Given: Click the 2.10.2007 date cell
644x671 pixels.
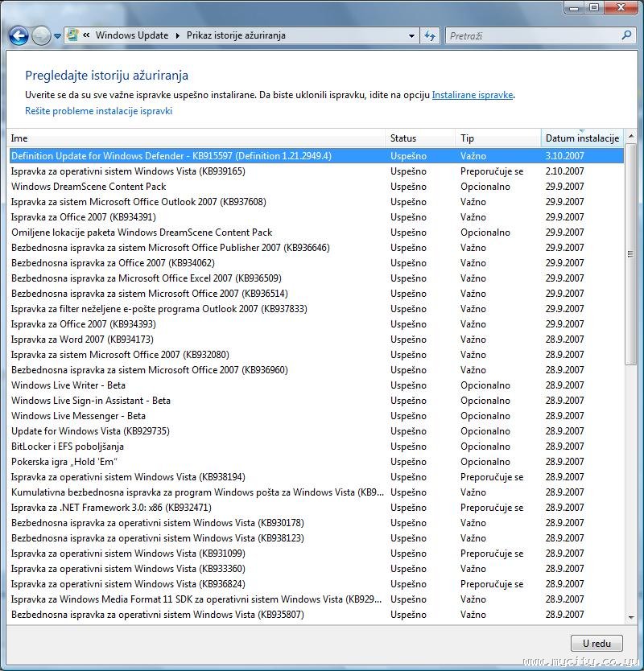Looking at the screenshot, I should pyautogui.click(x=565, y=171).
